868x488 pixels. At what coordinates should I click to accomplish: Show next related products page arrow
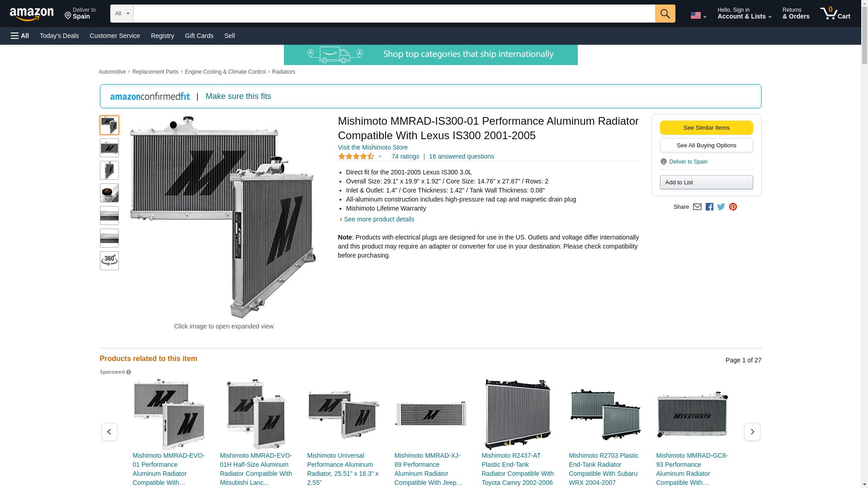pos(752,432)
